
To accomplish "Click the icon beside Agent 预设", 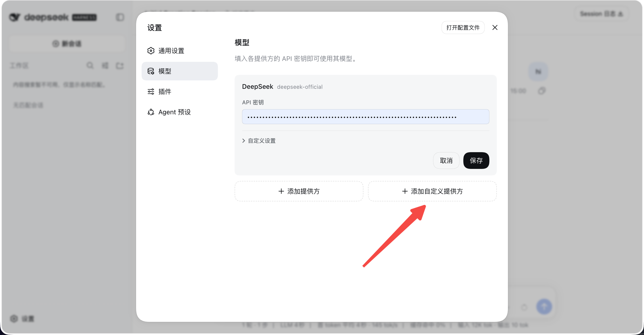I will [151, 112].
